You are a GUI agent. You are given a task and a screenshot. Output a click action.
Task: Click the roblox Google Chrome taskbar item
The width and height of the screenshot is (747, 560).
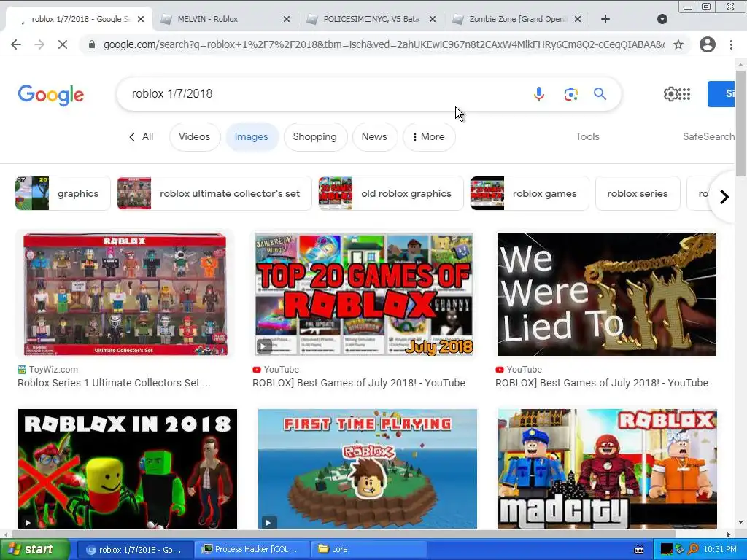(135, 550)
